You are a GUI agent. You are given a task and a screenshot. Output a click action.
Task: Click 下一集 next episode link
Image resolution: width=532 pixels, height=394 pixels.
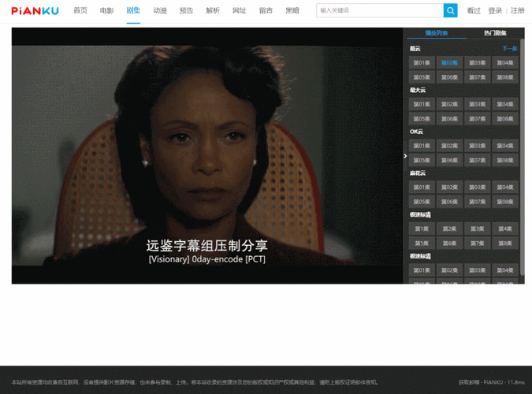tap(510, 49)
